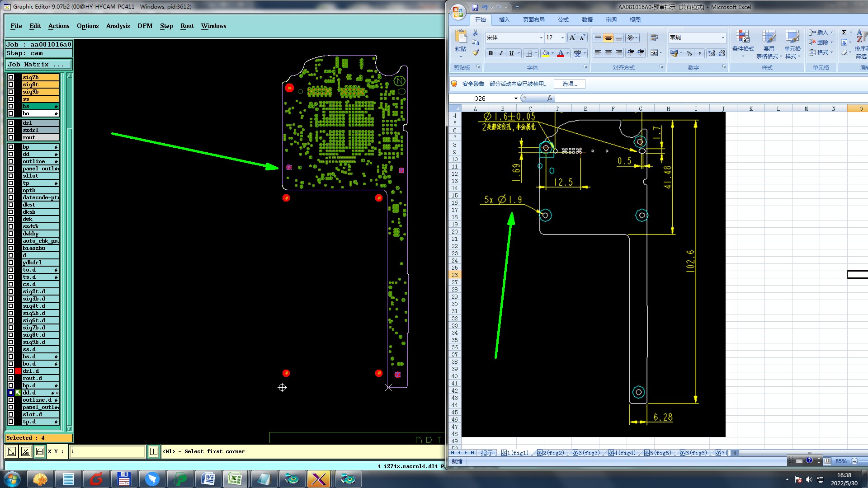Click the AutoSum sigma icon
This screenshot has height=488, width=868.
point(844,33)
